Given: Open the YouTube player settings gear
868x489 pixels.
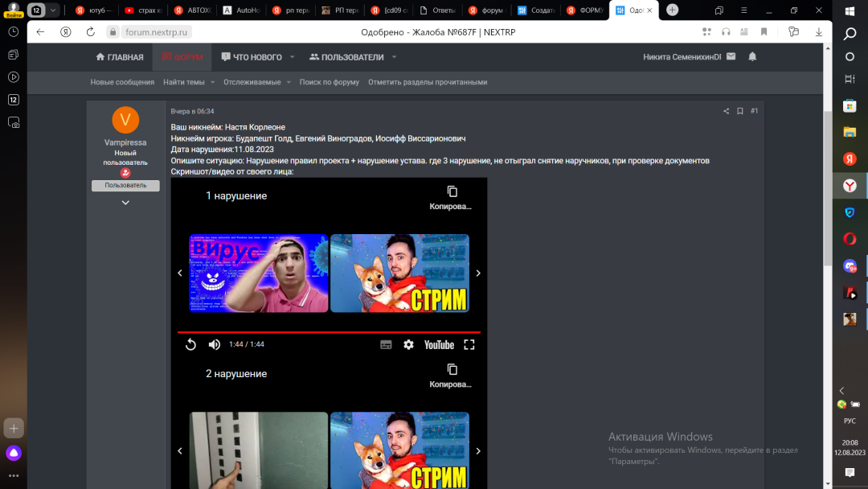Looking at the screenshot, I should pos(408,345).
